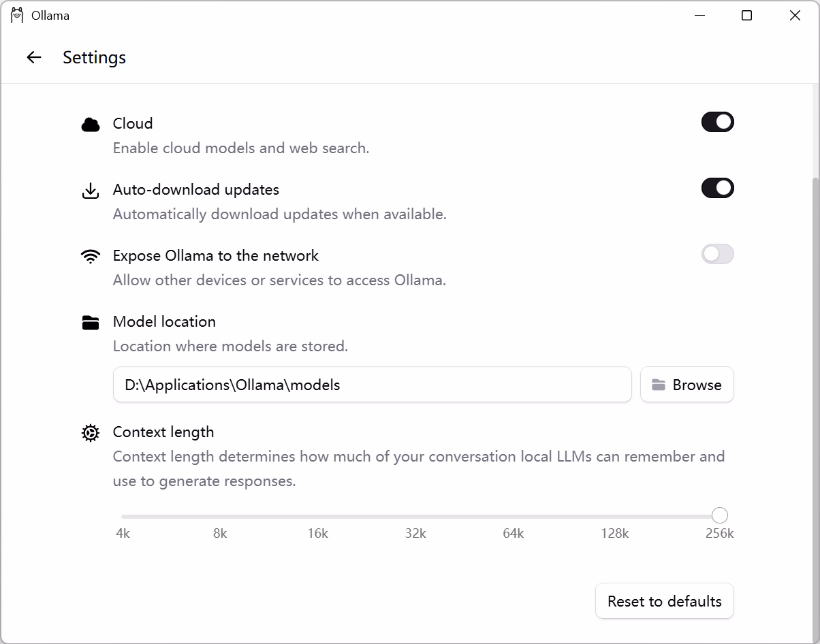Image resolution: width=820 pixels, height=644 pixels.
Task: Click the download icon for Auto-download updates
Action: point(91,191)
